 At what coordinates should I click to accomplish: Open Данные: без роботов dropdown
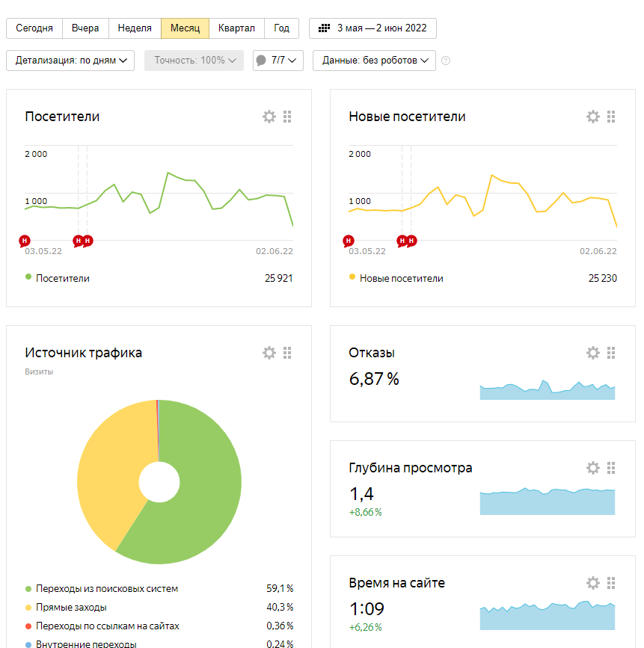pyautogui.click(x=374, y=61)
